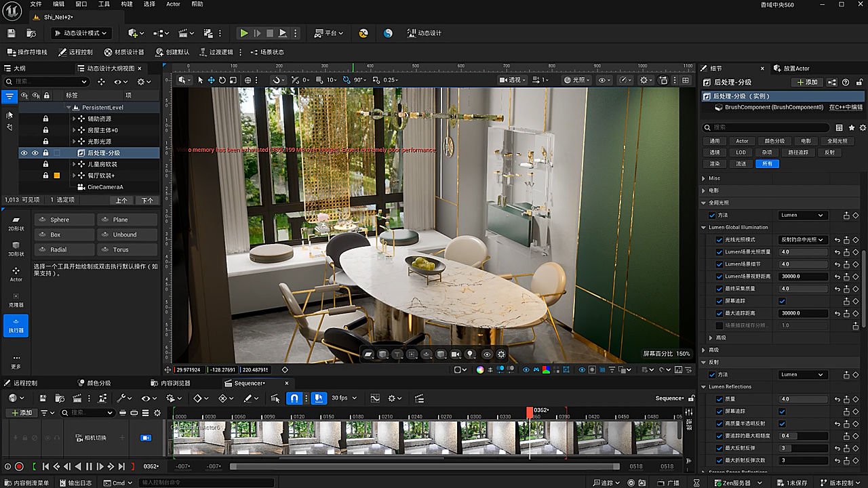Jump to the Sequencer start frame

point(45,466)
